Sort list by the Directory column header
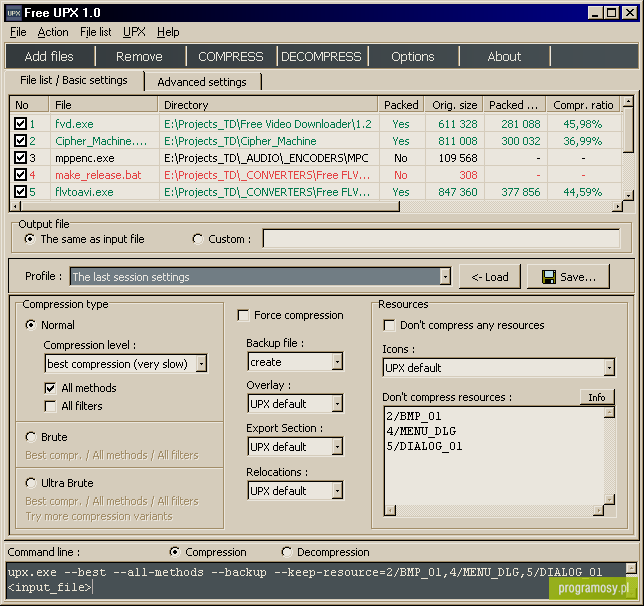 tap(268, 105)
